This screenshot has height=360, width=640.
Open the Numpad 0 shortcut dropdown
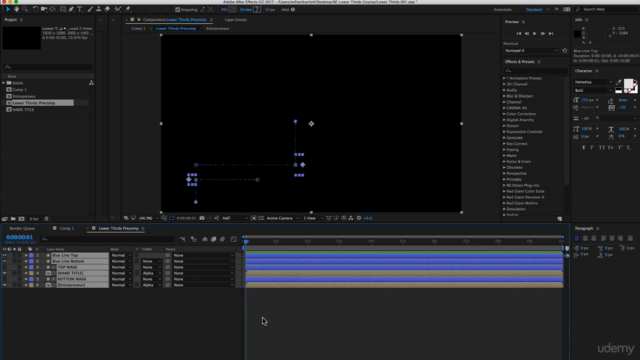pos(531,51)
